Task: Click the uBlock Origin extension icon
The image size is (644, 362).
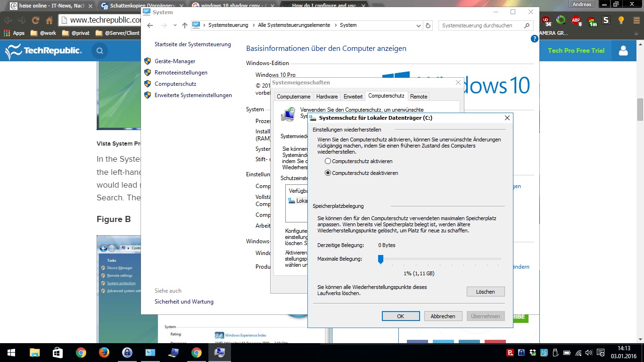Action: pos(546,20)
